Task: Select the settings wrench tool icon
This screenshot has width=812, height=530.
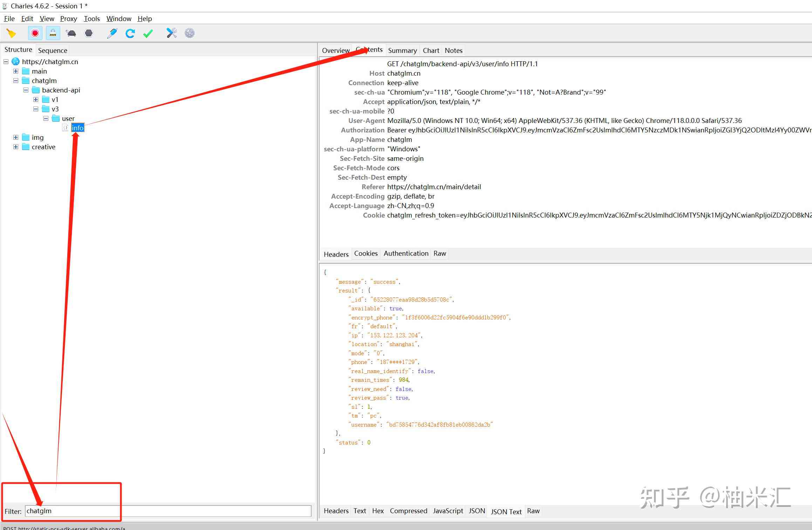Action: click(172, 33)
